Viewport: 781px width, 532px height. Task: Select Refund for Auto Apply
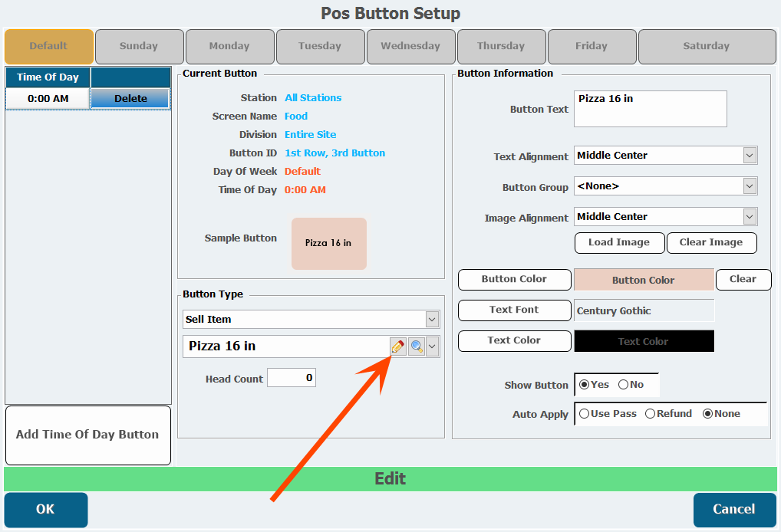650,413
